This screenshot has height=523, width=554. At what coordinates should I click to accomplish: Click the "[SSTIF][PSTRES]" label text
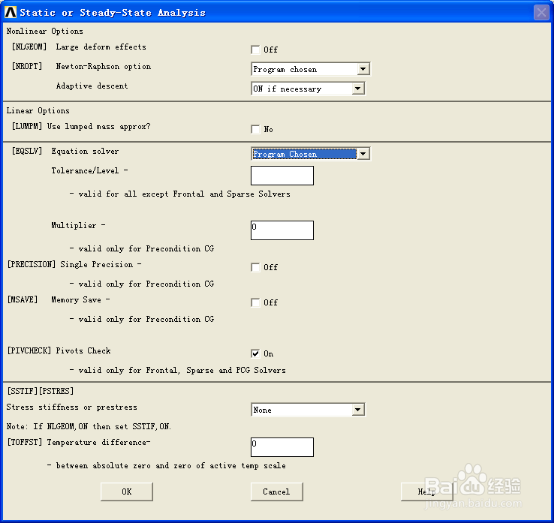40,391
